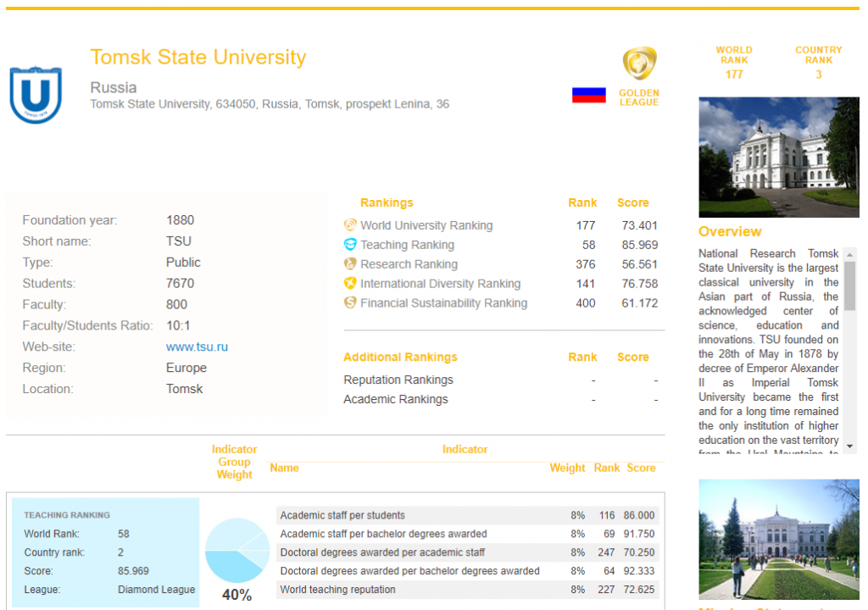The height and width of the screenshot is (610, 868).
Task: Click the Tomsk State University title heading
Action: coord(198,58)
